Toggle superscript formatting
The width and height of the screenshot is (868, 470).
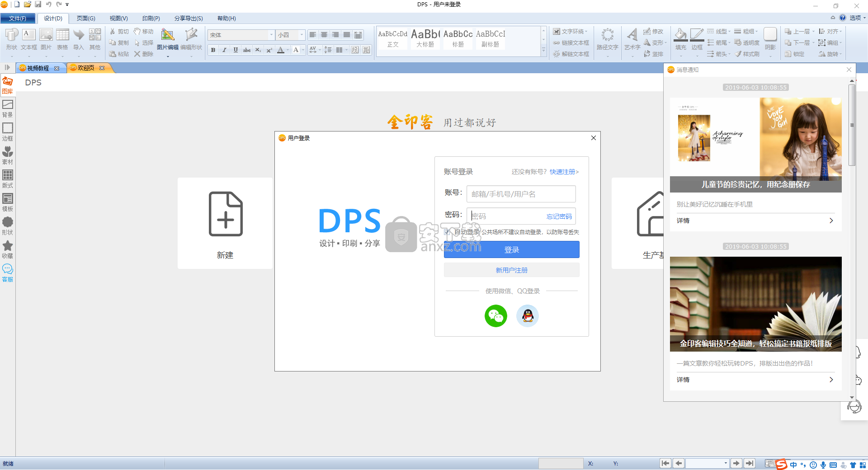(269, 50)
